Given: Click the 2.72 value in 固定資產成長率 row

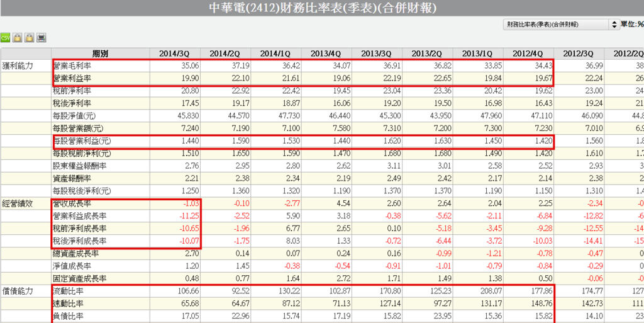Looking at the screenshot, I should click(343, 279).
